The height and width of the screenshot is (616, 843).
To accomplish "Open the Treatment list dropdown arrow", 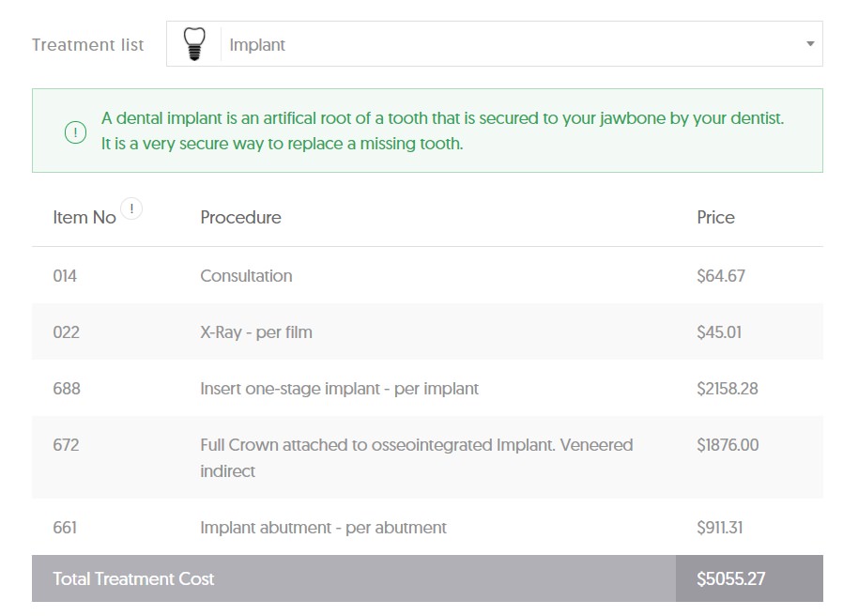I will [810, 43].
